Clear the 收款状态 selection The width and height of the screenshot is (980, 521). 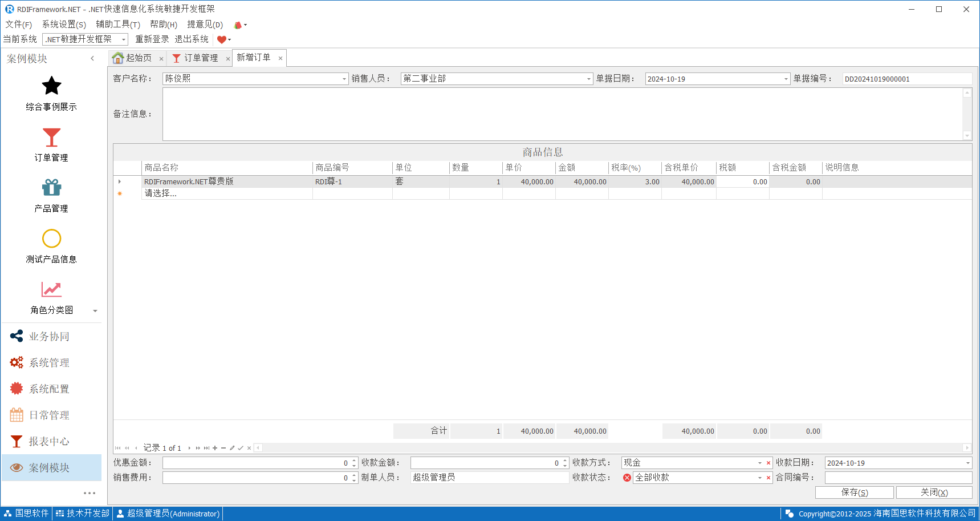tap(768, 478)
